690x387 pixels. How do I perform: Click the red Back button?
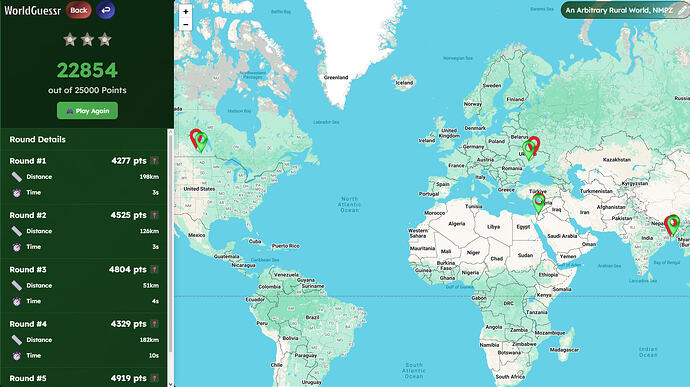pyautogui.click(x=79, y=10)
